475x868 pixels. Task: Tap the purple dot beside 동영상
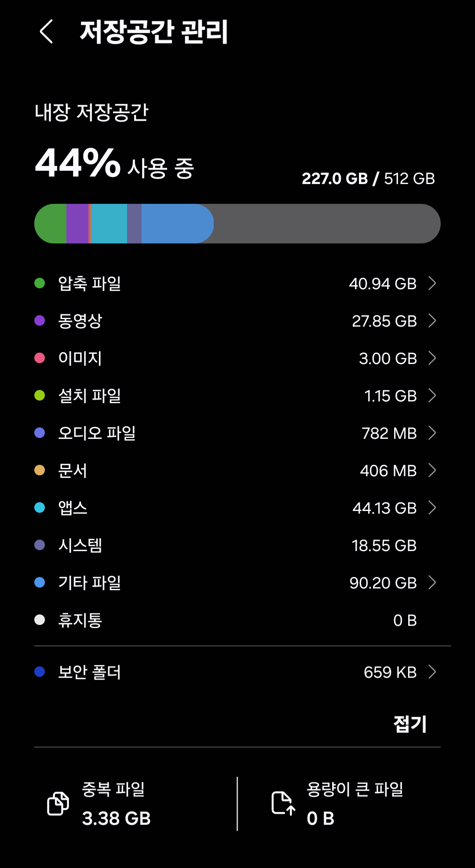[x=40, y=320]
